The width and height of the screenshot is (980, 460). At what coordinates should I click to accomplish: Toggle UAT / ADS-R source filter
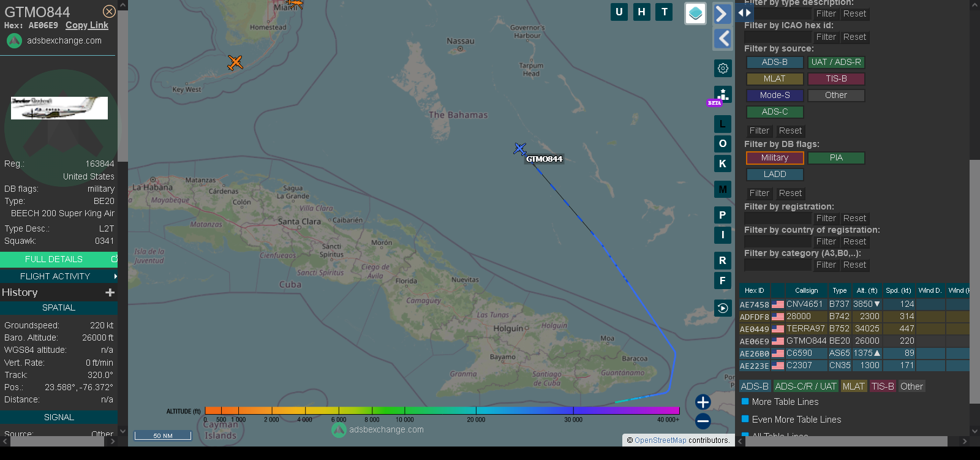[x=836, y=62]
